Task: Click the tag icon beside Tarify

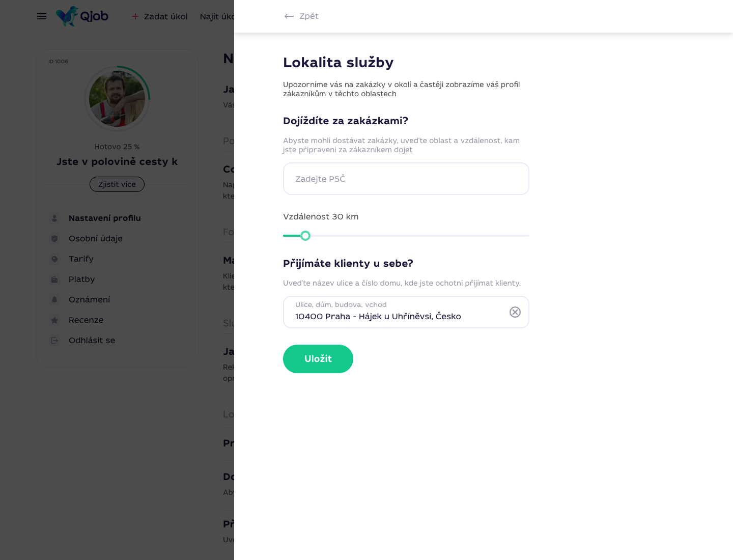Action: (54, 259)
